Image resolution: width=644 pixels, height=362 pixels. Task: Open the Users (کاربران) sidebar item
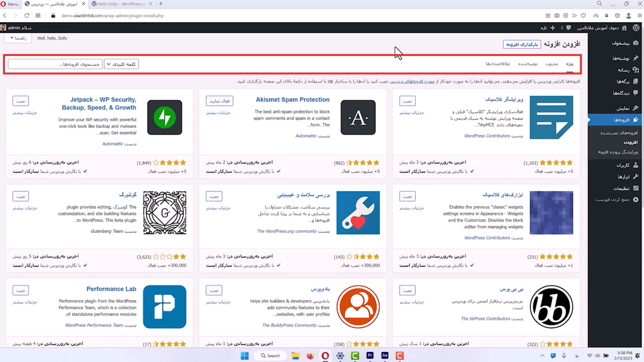(x=627, y=165)
